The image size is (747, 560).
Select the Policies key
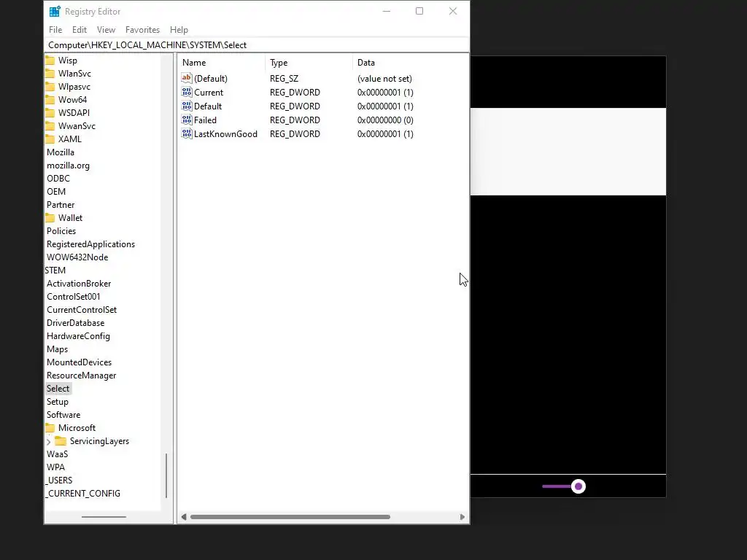[x=61, y=231]
